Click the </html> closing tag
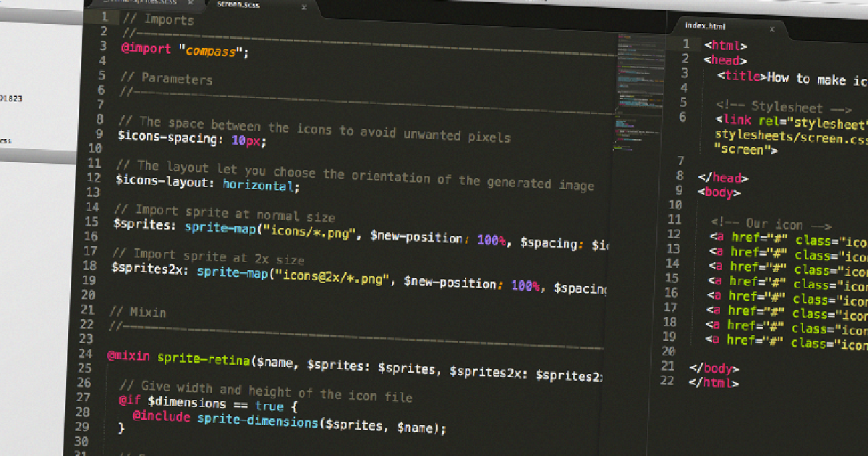The image size is (868, 456). pos(714,383)
